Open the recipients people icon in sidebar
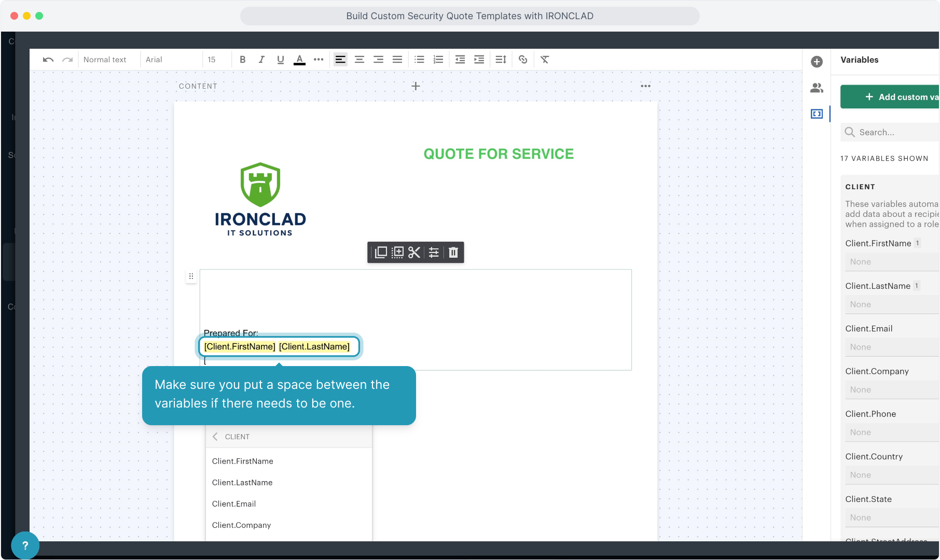 pos(817,88)
